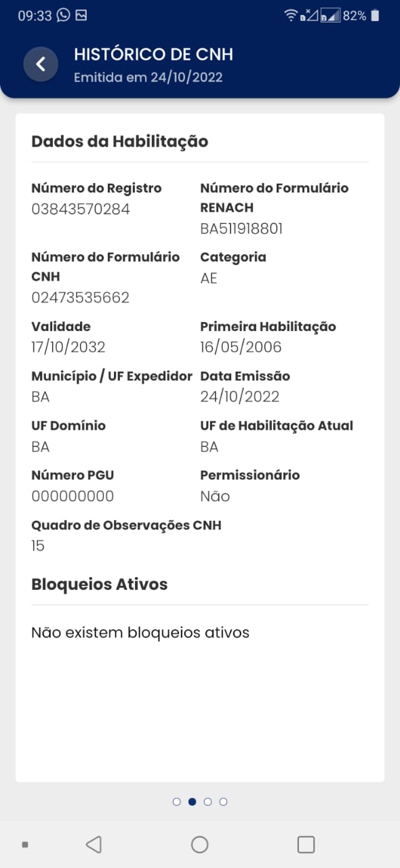
Task: Tap the active second page dot
Action: click(x=193, y=802)
